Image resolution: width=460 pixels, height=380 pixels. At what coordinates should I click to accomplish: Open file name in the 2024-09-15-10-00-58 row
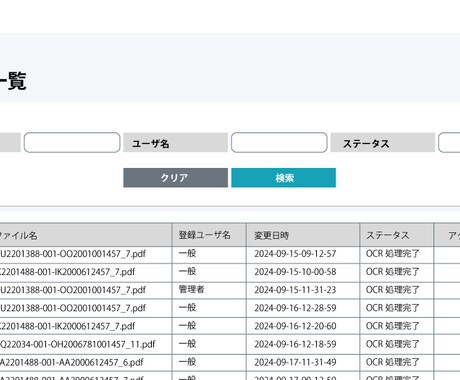tap(68, 272)
